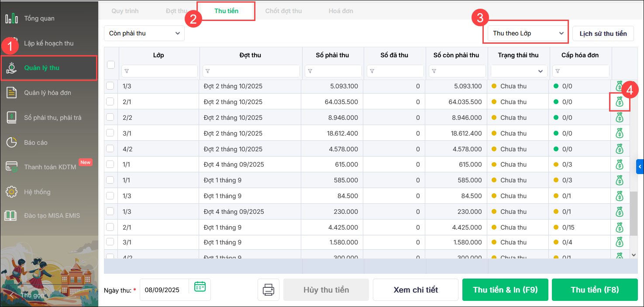Screen dimensions: 644x307
Task: Switch to the Chốt đợt thu tab
Action: click(283, 11)
